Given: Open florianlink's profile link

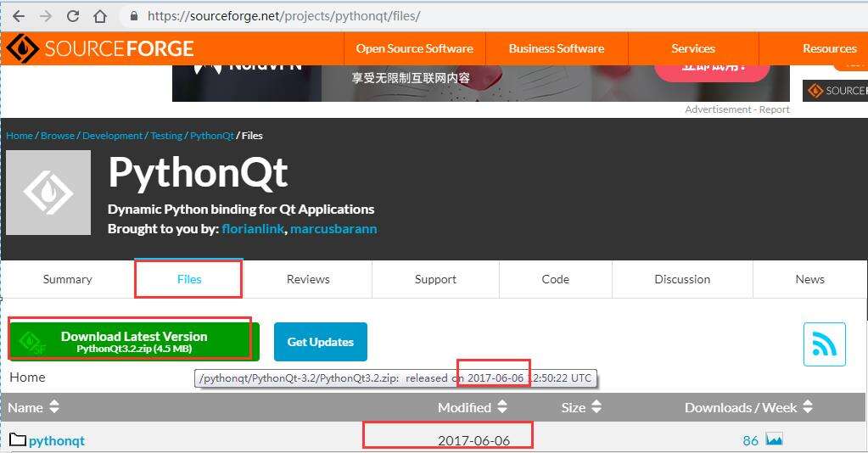Looking at the screenshot, I should point(253,229).
